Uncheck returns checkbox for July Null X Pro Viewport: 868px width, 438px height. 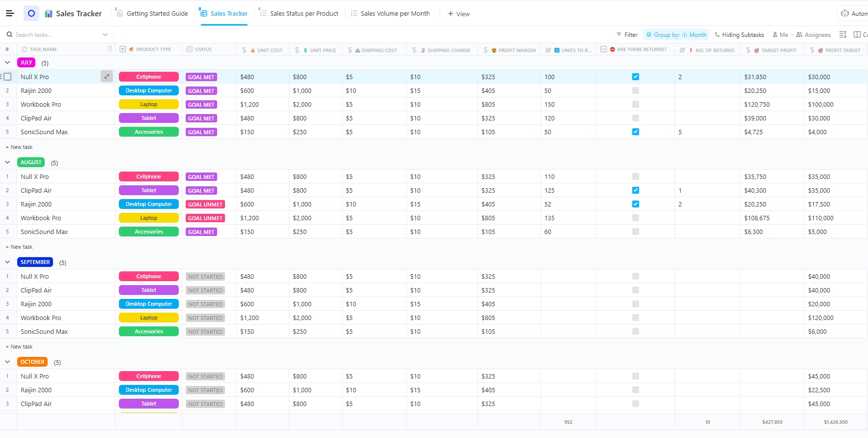click(636, 77)
